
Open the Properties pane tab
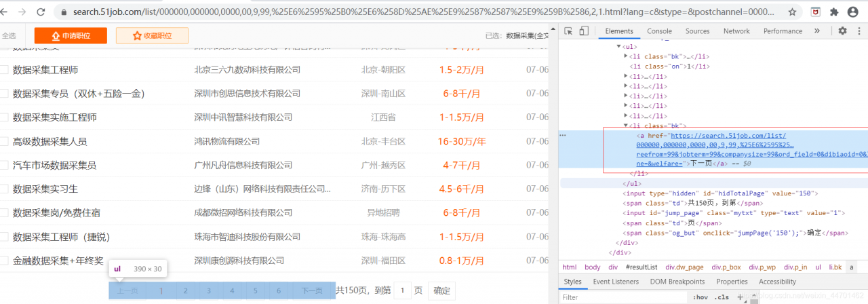click(x=732, y=282)
